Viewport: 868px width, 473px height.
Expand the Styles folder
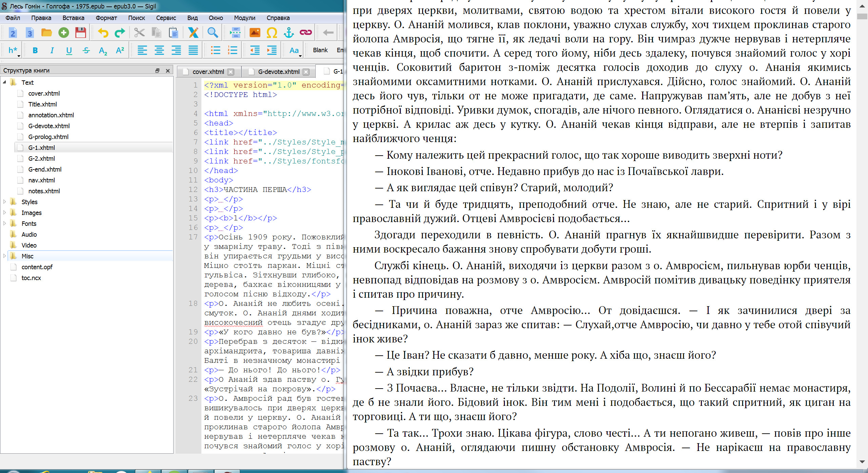(4, 202)
